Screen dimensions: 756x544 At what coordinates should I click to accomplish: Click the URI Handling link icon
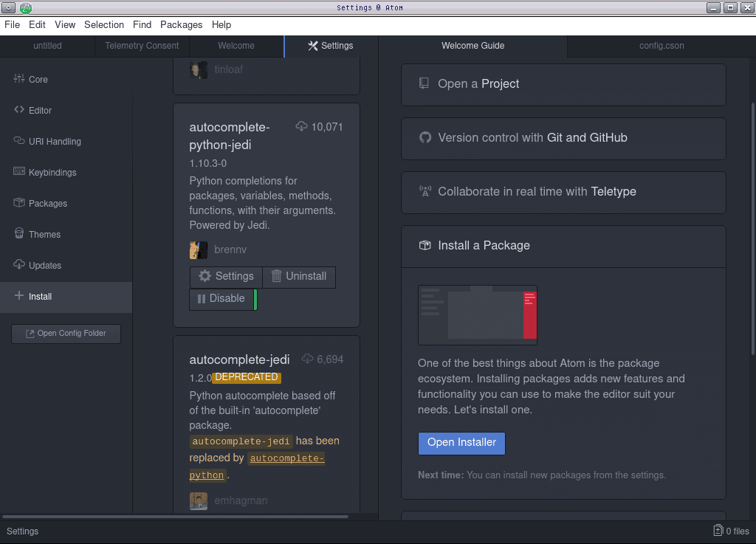click(18, 141)
